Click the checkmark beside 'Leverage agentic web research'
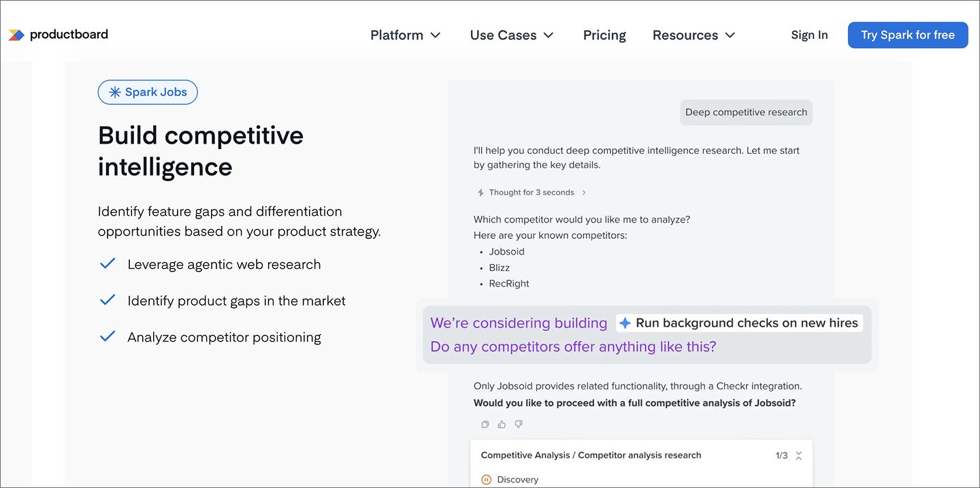980x488 pixels. tap(107, 263)
